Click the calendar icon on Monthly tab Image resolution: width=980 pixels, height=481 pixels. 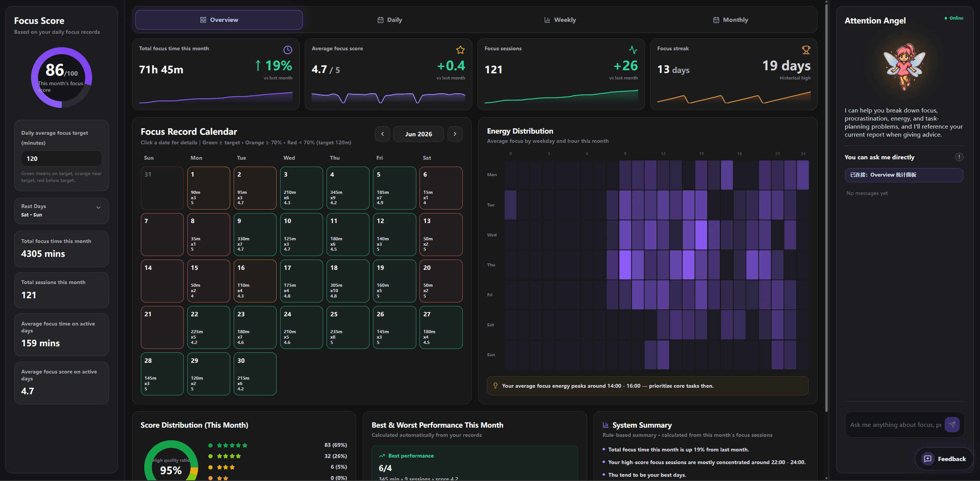(716, 20)
